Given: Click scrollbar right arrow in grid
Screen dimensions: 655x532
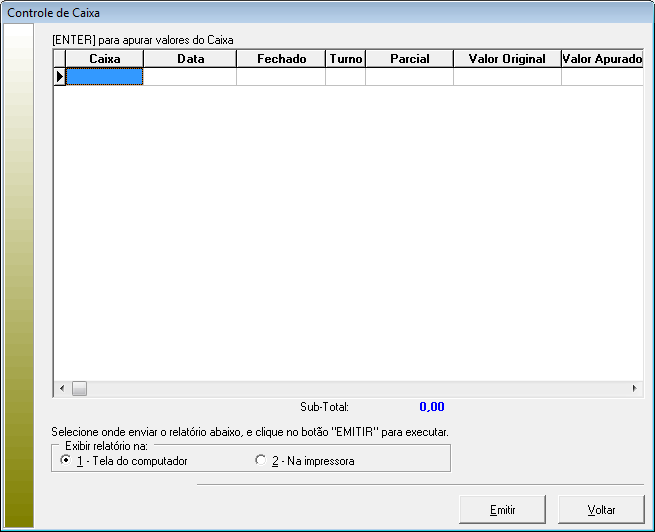Looking at the screenshot, I should pos(633,388).
